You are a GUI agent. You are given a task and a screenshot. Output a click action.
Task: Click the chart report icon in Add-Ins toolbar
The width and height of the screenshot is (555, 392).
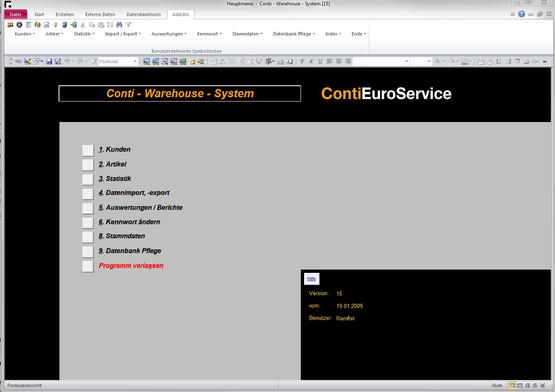pos(47,25)
